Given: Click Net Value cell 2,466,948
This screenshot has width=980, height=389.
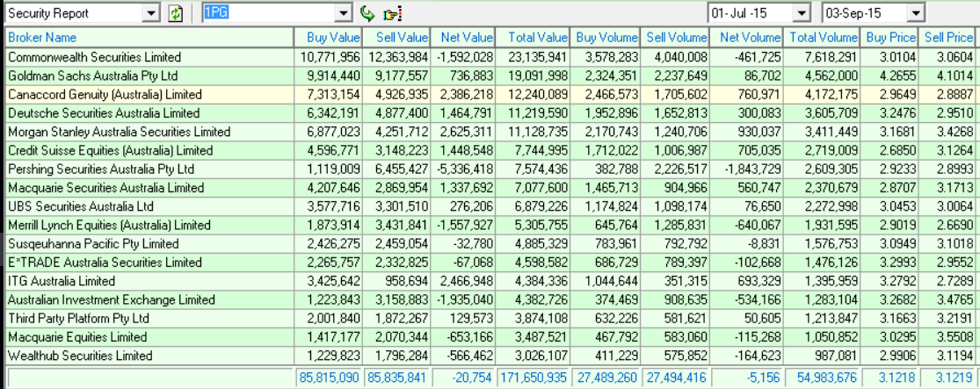Looking at the screenshot, I should (462, 281).
